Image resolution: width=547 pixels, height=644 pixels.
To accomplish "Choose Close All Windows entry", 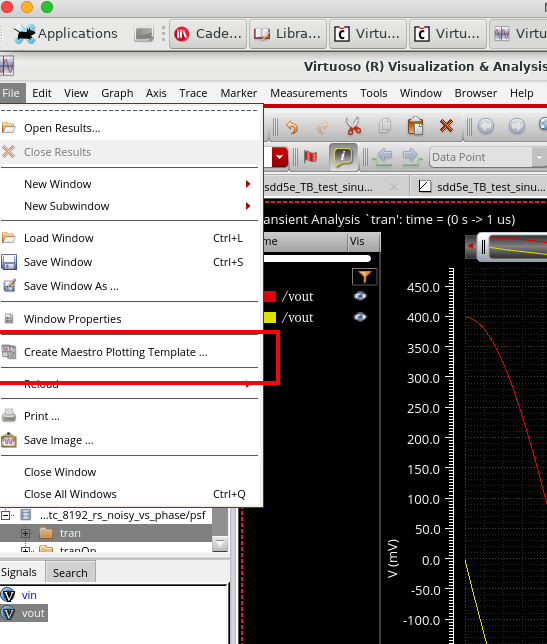I will point(131,494).
